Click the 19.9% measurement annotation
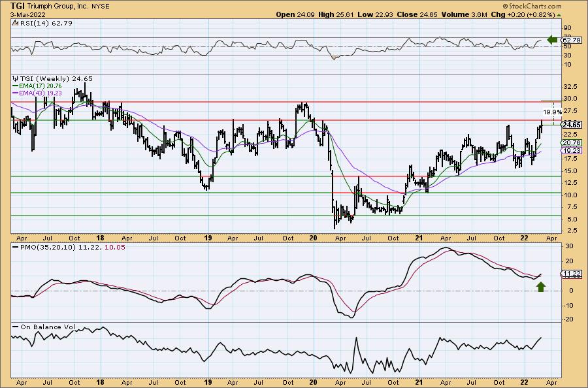 [x=552, y=112]
